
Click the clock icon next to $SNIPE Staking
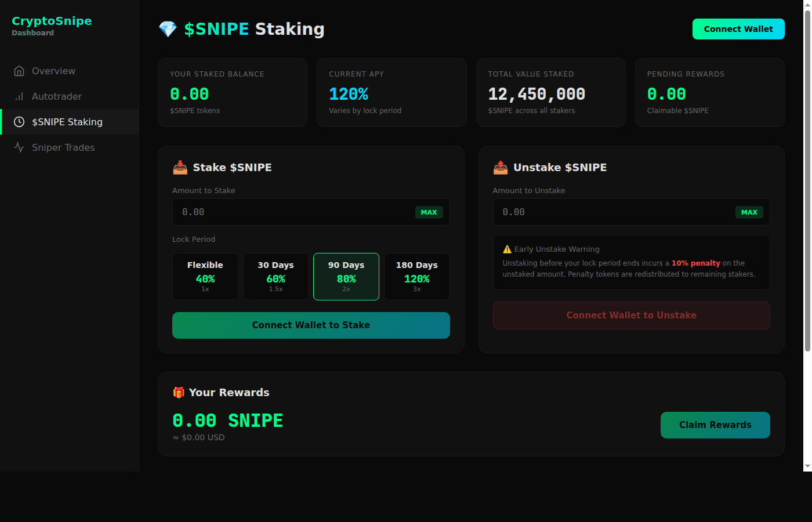point(19,121)
